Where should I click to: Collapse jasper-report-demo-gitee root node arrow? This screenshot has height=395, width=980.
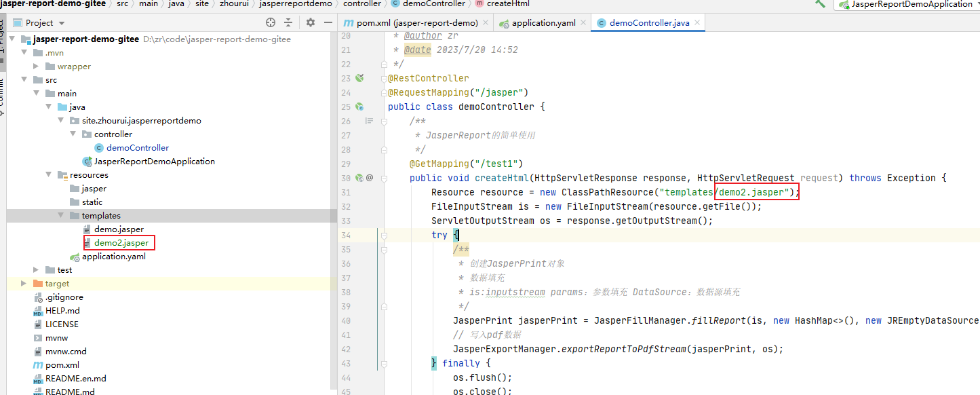pyautogui.click(x=13, y=39)
